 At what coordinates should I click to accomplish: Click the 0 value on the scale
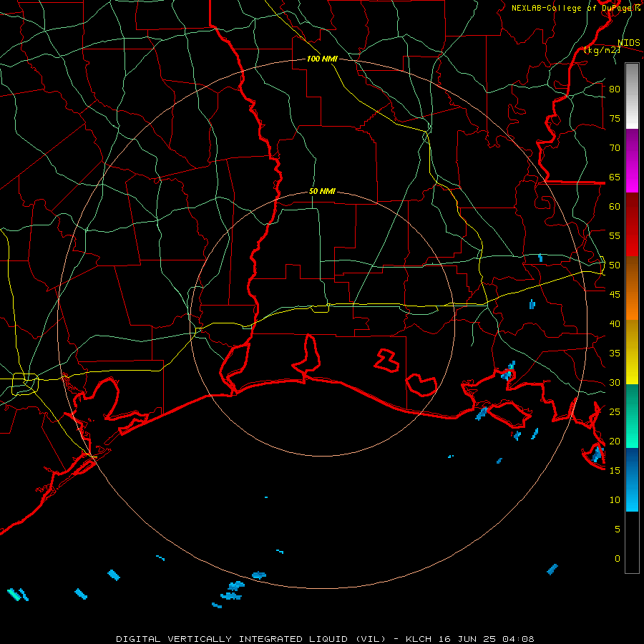[618, 559]
